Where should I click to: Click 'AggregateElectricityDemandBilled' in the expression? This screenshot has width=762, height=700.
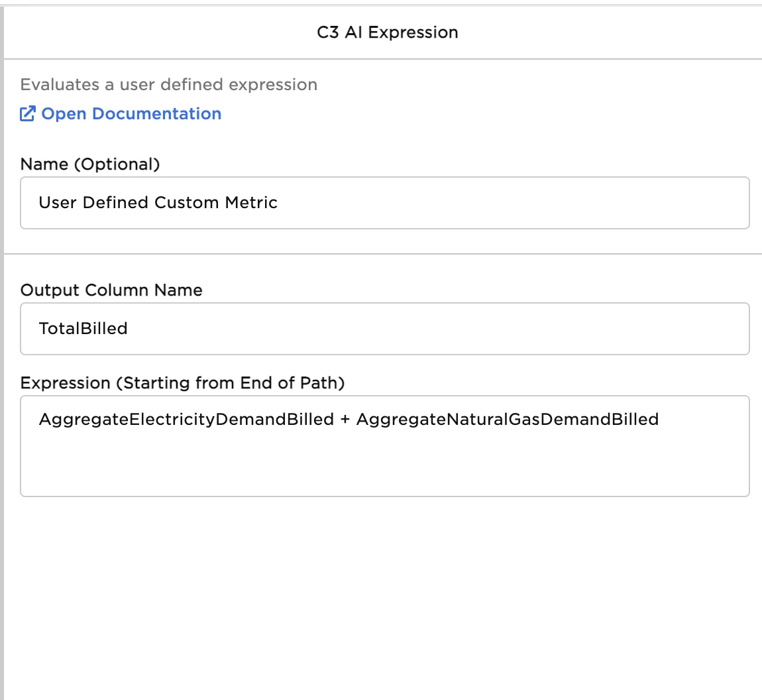click(186, 420)
